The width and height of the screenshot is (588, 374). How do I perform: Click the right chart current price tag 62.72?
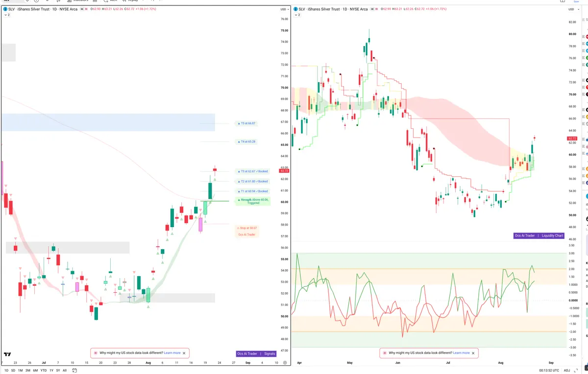(572, 139)
